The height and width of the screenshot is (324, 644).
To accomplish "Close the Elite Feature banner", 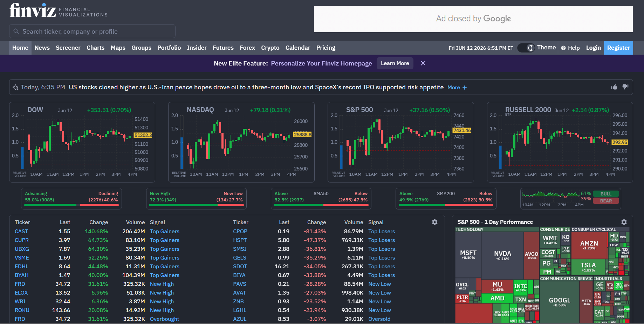I will tap(423, 63).
